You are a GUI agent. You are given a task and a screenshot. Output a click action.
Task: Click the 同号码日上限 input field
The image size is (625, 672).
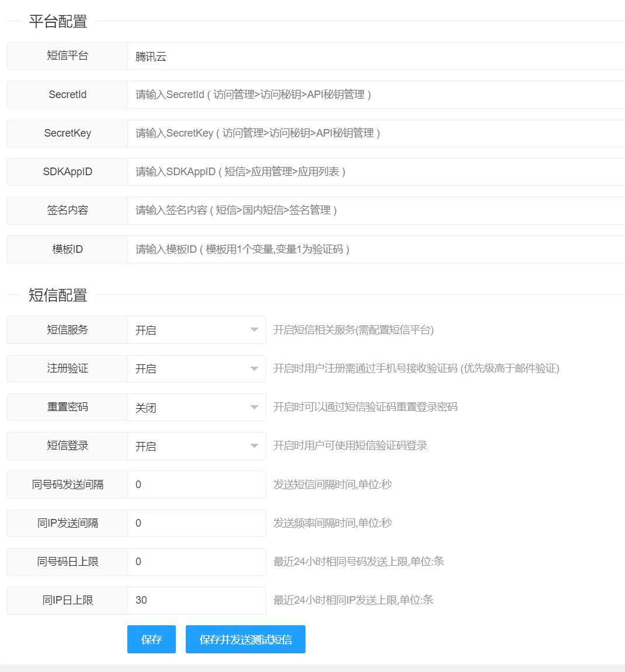tap(196, 562)
